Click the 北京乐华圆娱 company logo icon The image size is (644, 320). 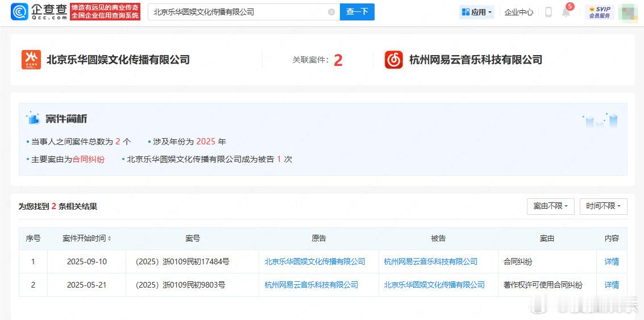31,60
